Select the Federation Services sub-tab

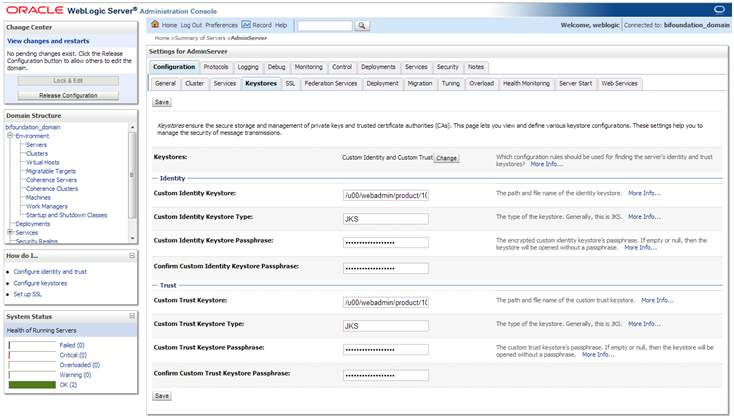(x=330, y=83)
